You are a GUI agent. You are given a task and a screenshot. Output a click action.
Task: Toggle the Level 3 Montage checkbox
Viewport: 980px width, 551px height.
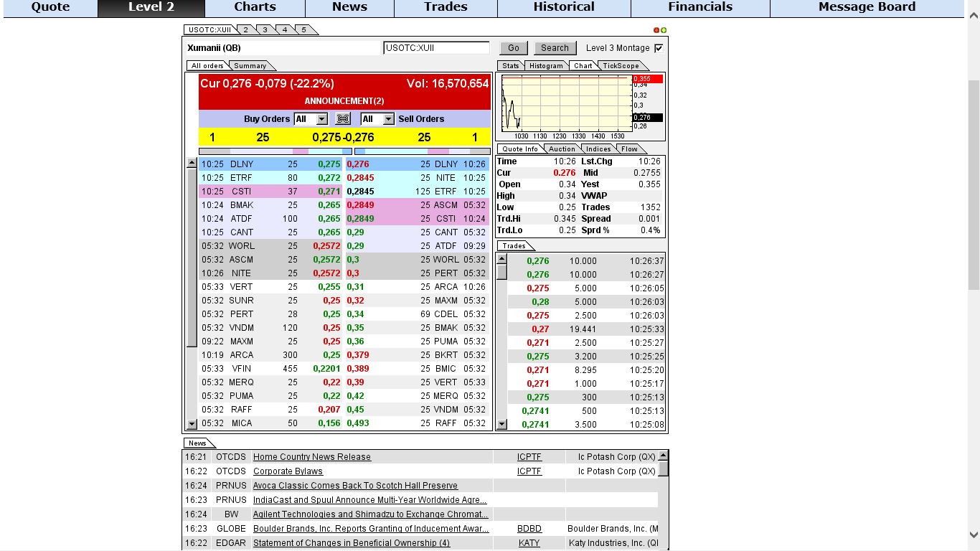659,48
